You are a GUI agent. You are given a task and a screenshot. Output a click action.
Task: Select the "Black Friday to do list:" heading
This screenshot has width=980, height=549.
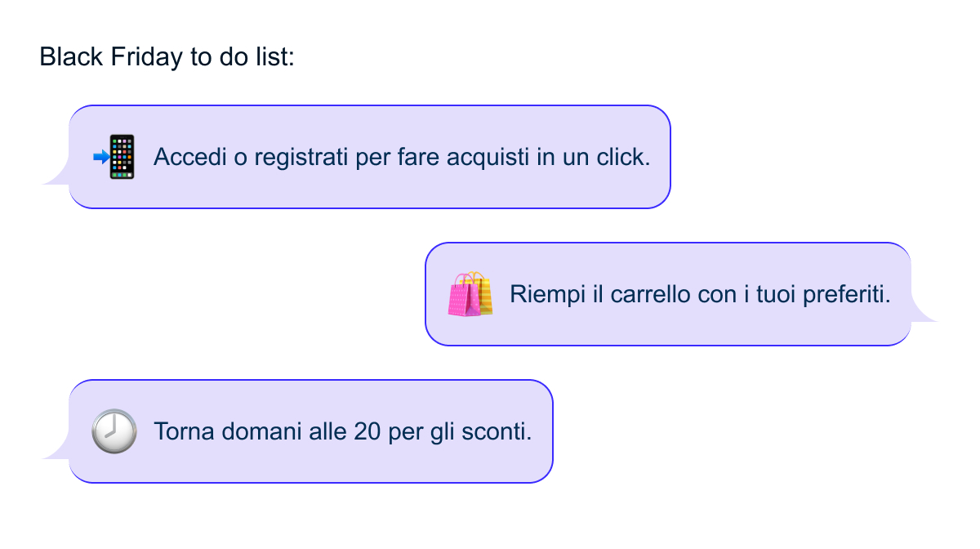pos(167,57)
